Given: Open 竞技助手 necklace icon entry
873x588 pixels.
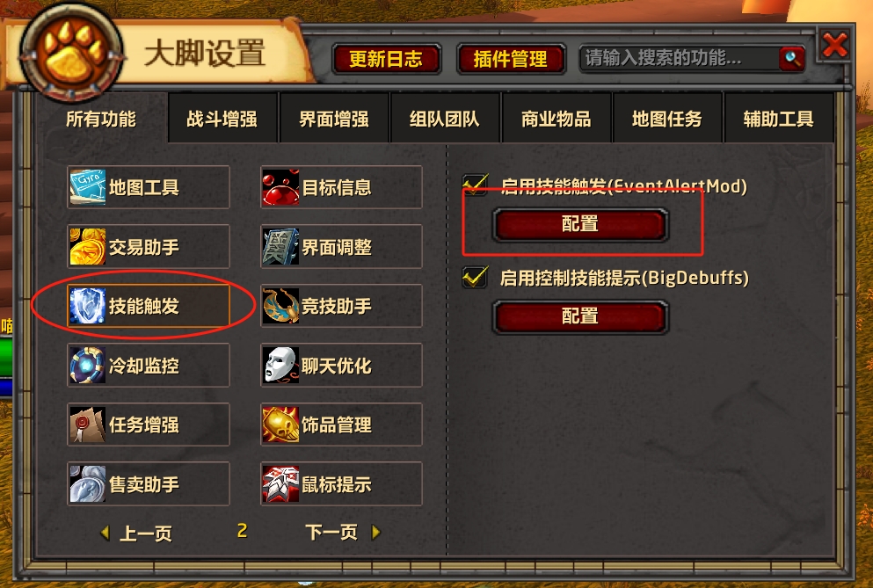Looking at the screenshot, I should 280,306.
